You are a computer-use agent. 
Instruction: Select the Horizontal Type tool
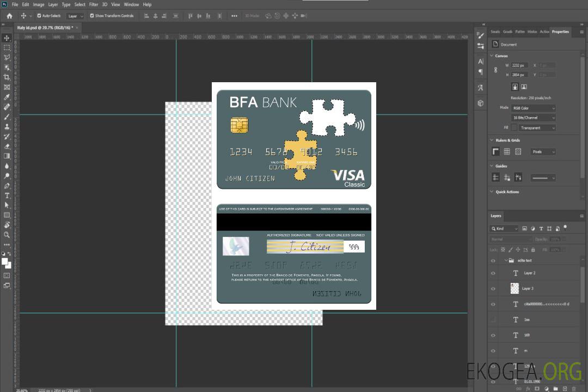click(7, 195)
